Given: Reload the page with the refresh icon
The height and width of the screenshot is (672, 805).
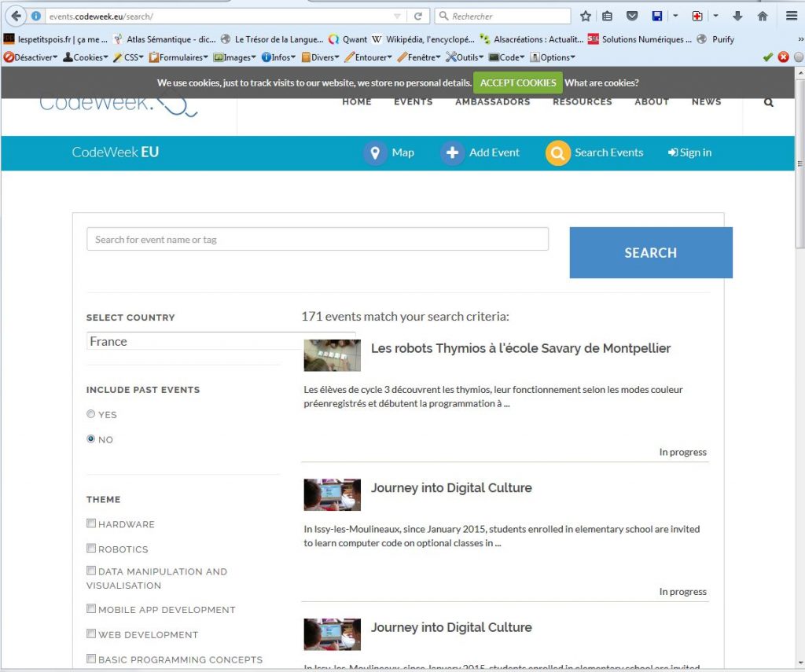Looking at the screenshot, I should (x=418, y=16).
